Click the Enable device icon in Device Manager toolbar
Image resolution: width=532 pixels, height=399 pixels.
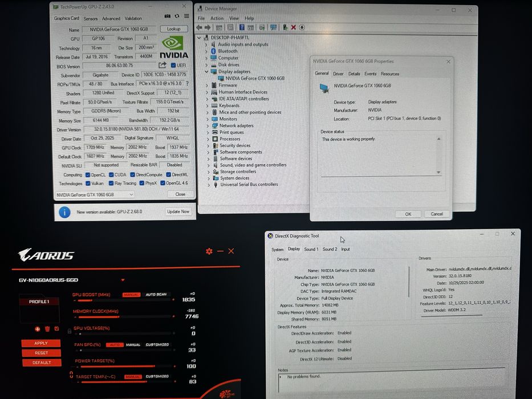285,27
